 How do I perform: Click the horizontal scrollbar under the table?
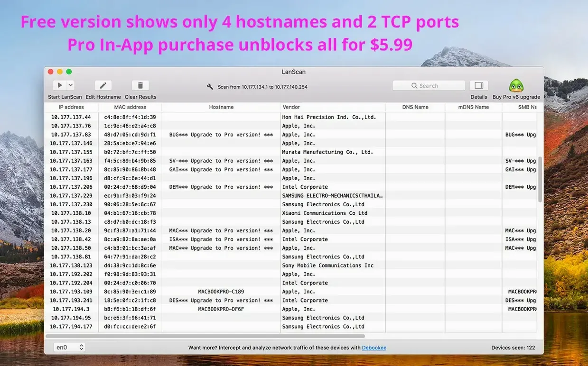pos(205,336)
